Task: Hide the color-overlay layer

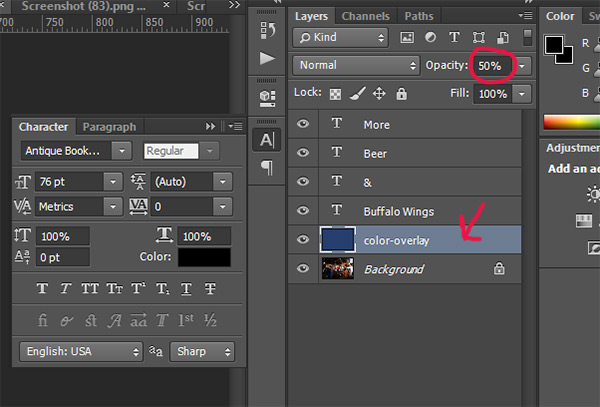Action: click(x=303, y=239)
